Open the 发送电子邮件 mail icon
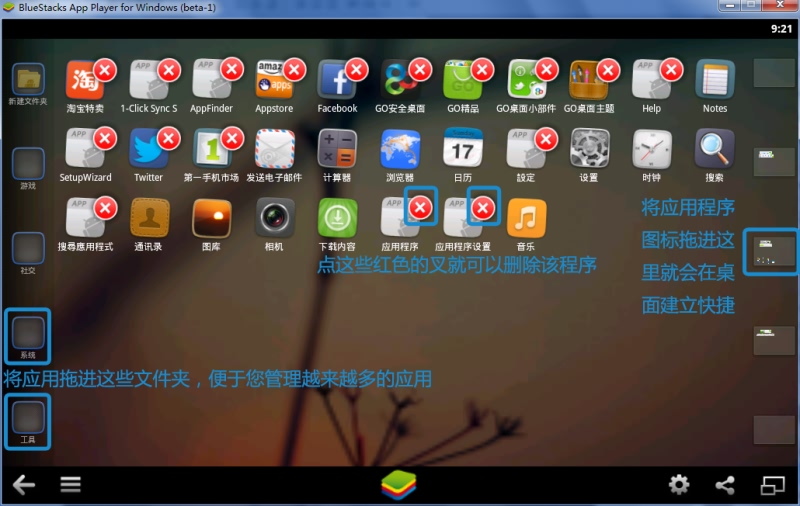Viewport: 800px width, 506px height. tap(274, 149)
